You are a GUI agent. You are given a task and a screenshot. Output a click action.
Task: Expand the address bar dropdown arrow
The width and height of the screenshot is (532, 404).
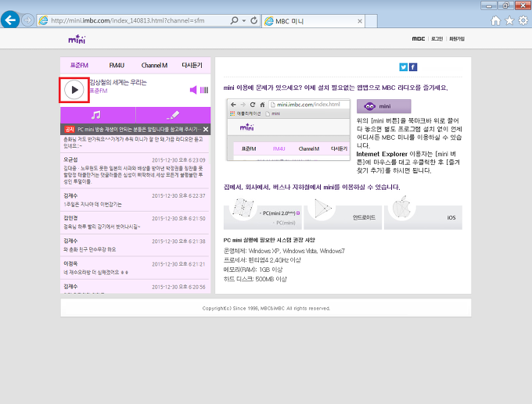pyautogui.click(x=244, y=20)
